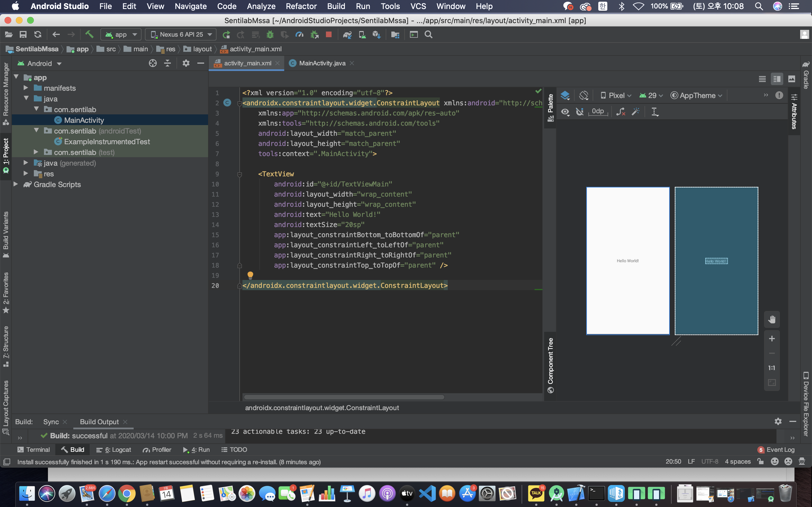Image resolution: width=812 pixels, height=507 pixels.
Task: Toggle the design surface layers icon
Action: [x=565, y=95]
